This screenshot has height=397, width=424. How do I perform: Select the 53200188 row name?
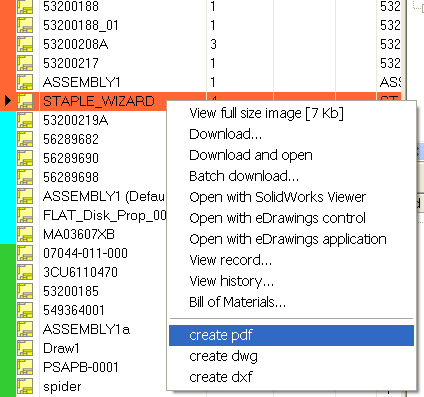click(x=71, y=6)
